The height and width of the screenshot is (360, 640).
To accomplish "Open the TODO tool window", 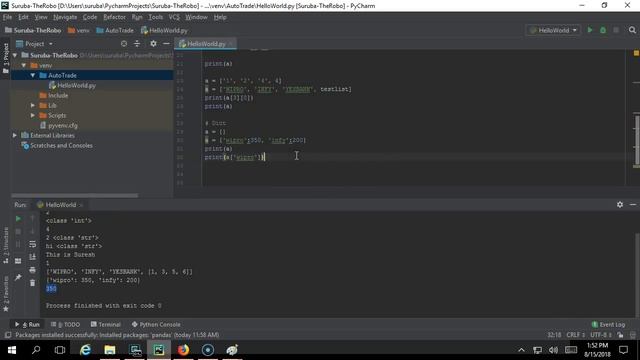I will pyautogui.click(x=65, y=324).
